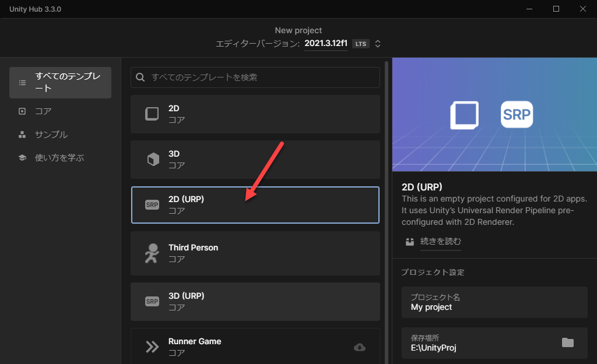Click the white SRP logo in preview
597x364 pixels.
pyautogui.click(x=517, y=114)
